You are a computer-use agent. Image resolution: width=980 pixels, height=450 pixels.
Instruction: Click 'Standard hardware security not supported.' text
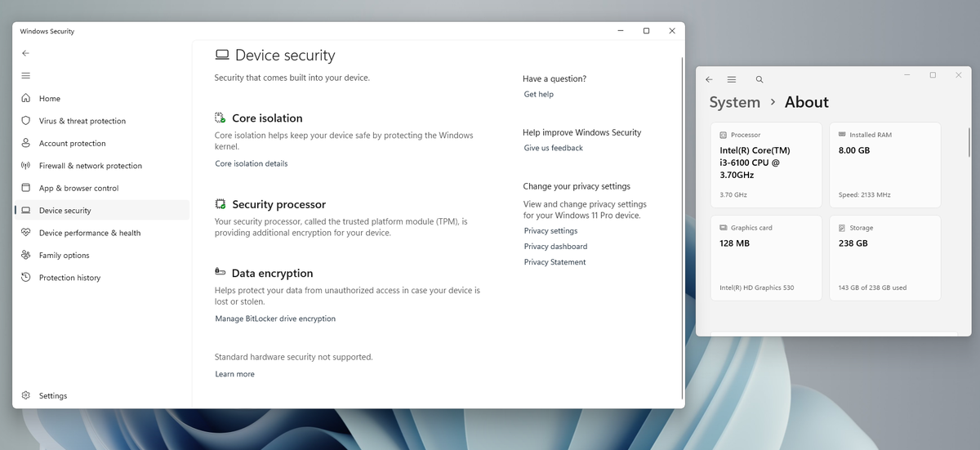coord(293,357)
